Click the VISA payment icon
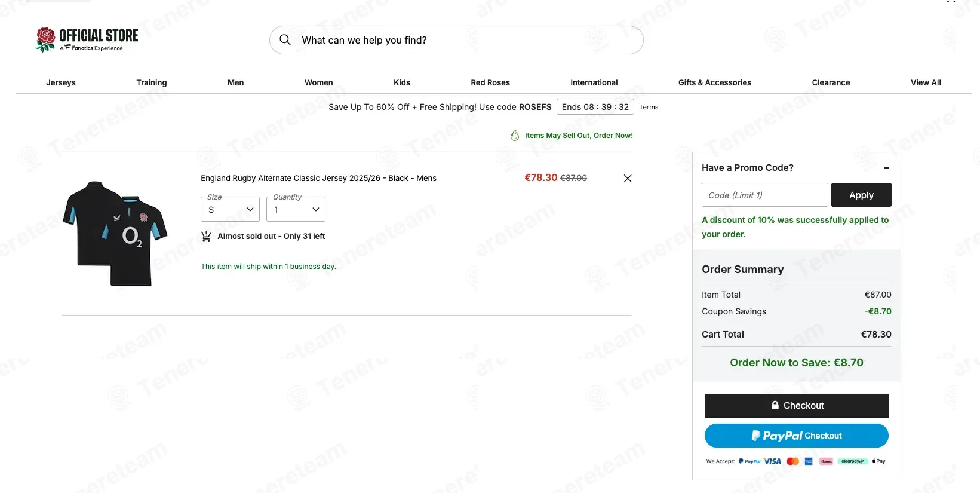The height and width of the screenshot is (493, 980). [772, 461]
